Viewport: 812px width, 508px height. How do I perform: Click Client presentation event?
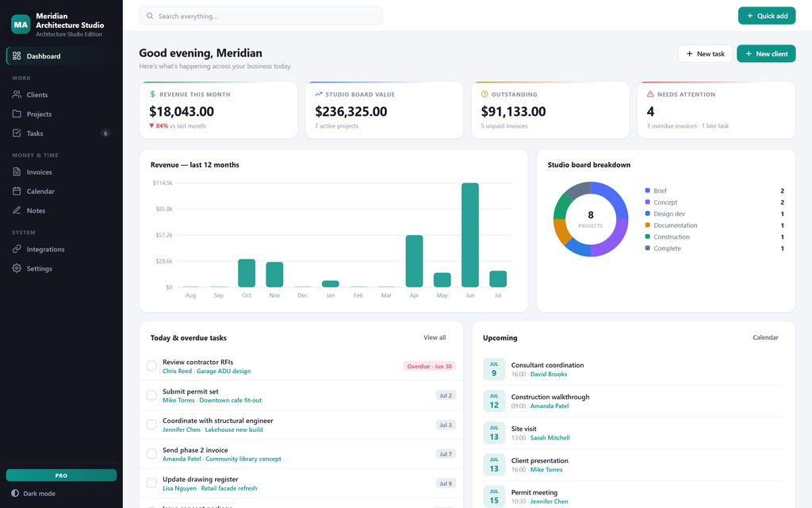(539, 460)
